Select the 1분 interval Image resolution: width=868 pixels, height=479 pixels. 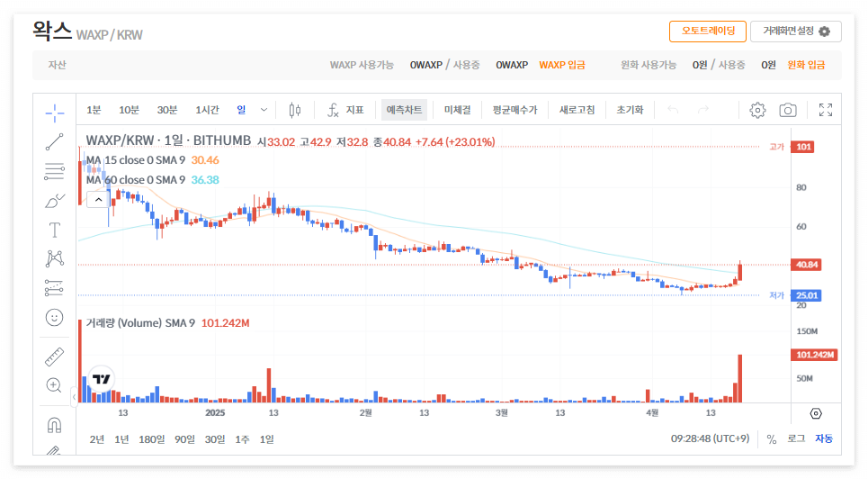tap(94, 110)
